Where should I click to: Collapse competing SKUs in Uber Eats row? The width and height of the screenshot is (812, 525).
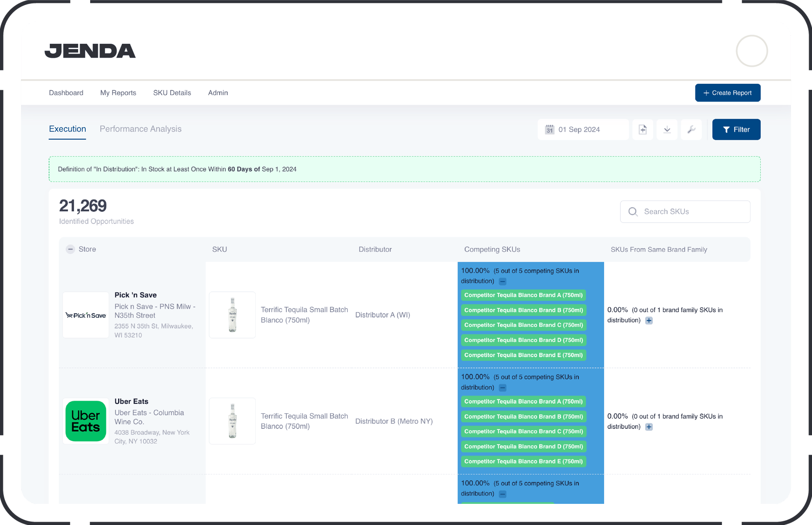(x=503, y=388)
